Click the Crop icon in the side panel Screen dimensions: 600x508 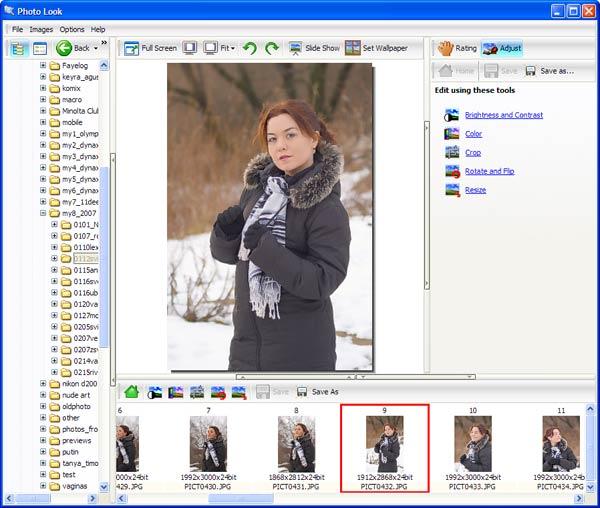[452, 152]
